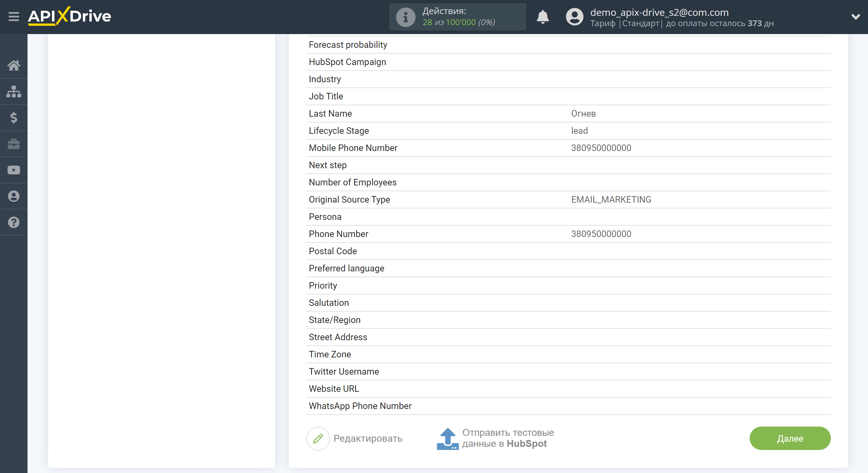Open the billing dollar icon
This screenshot has width=868, height=473.
coord(14,118)
